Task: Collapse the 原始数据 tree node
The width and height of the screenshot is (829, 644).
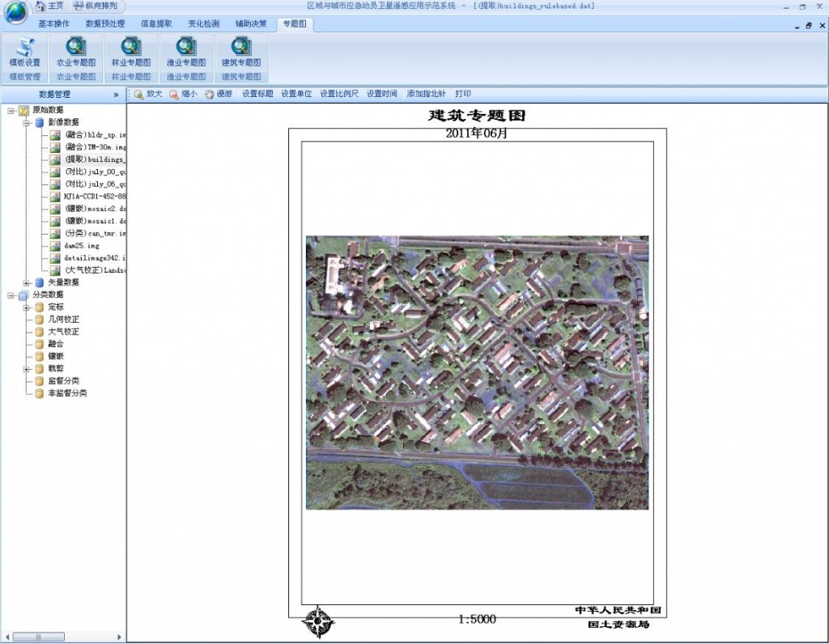Action: tap(11, 110)
